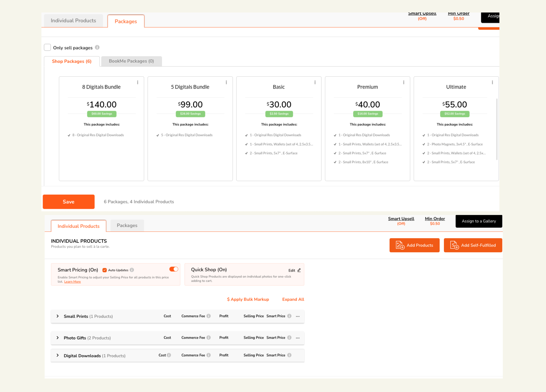This screenshot has width=546, height=392.
Task: Expand the Photo Gifts product group
Action: (x=57, y=338)
